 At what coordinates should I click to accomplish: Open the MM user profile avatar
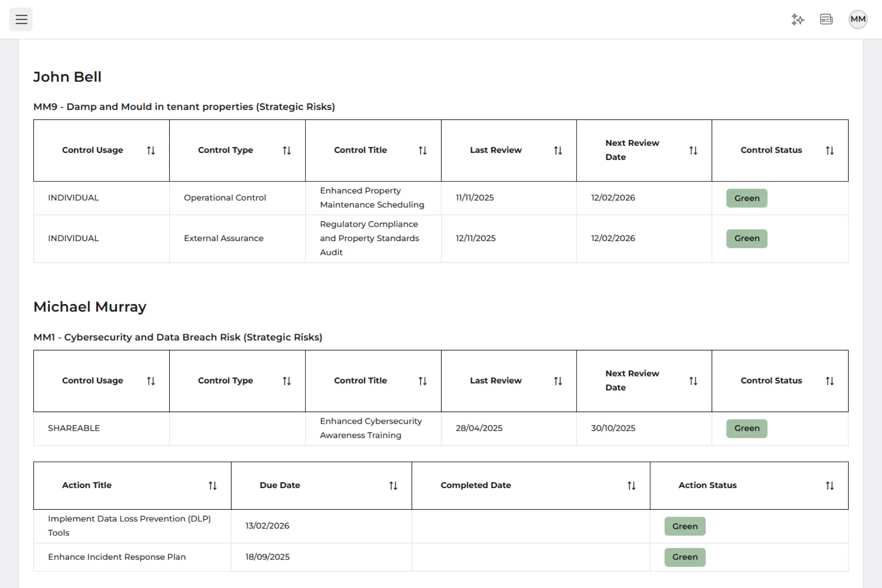[x=858, y=20]
